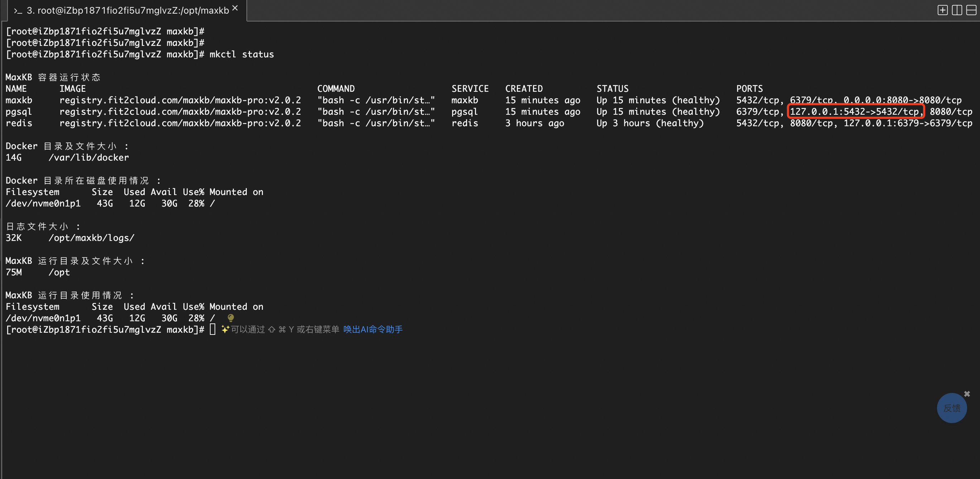Open the 唤出AI命令助手 link

[373, 329]
